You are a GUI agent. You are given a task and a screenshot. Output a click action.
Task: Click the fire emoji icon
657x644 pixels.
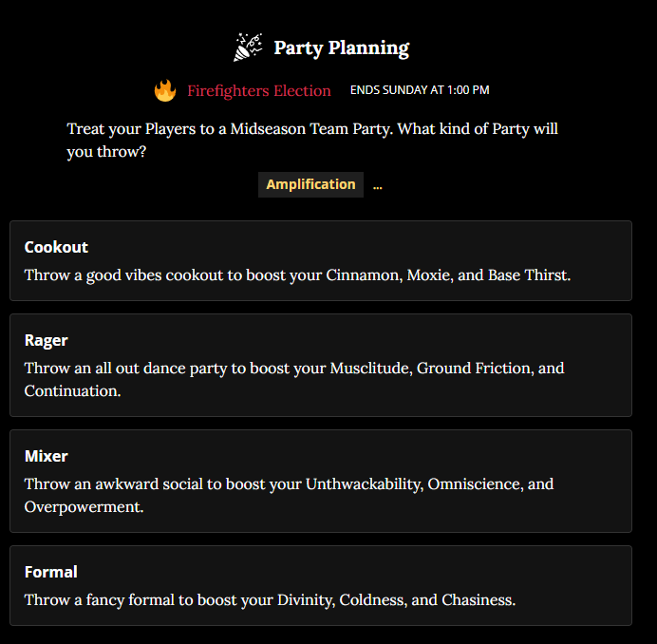tap(165, 91)
